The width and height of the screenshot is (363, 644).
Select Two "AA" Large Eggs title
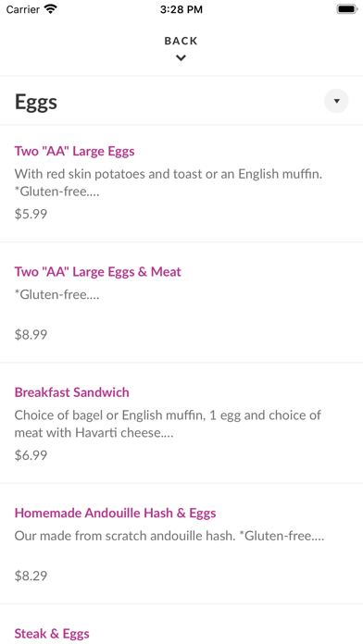pos(74,151)
